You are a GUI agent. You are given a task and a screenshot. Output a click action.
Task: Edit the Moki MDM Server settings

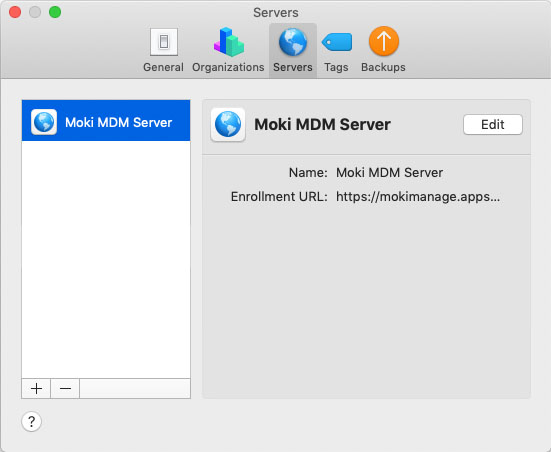[493, 124]
